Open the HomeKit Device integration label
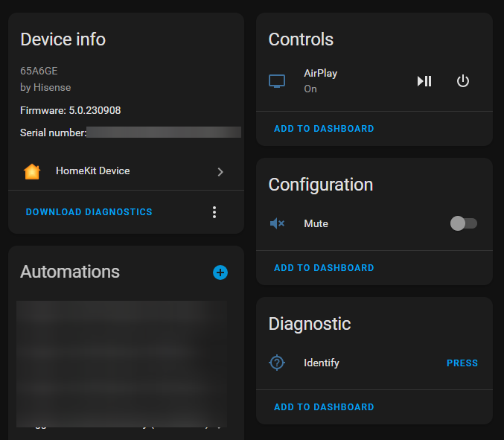The height and width of the screenshot is (440, 504). [92, 171]
